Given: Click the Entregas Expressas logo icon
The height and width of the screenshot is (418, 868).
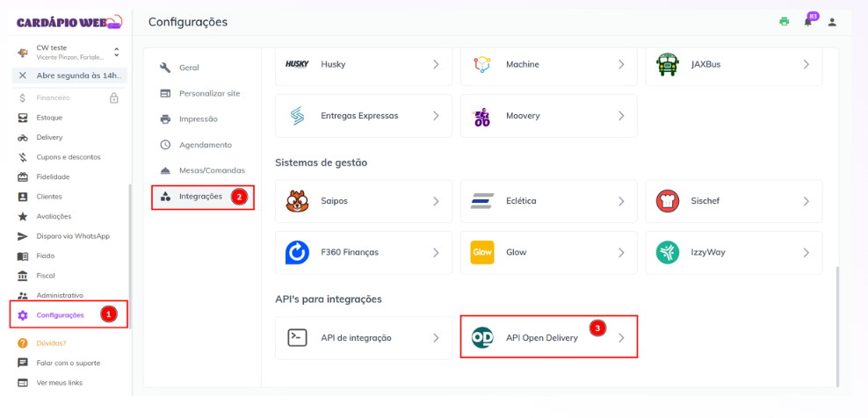Looking at the screenshot, I should [297, 116].
